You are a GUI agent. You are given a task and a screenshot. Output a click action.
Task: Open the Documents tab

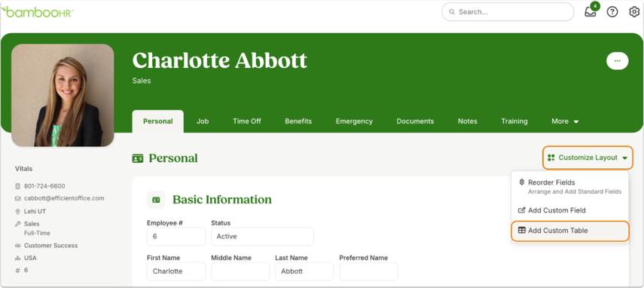tap(415, 121)
